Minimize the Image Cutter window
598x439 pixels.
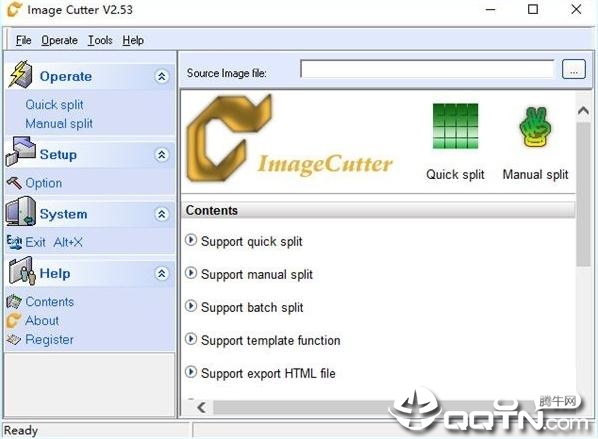coord(490,10)
